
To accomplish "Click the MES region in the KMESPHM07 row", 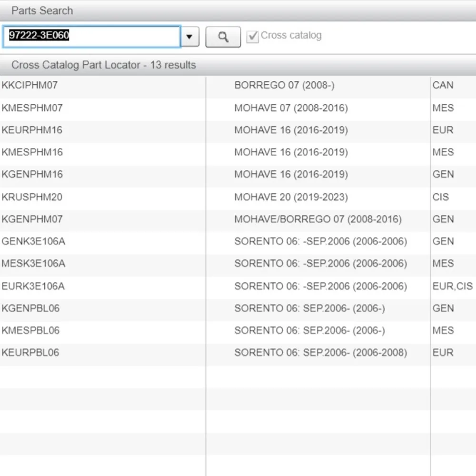I will [443, 108].
